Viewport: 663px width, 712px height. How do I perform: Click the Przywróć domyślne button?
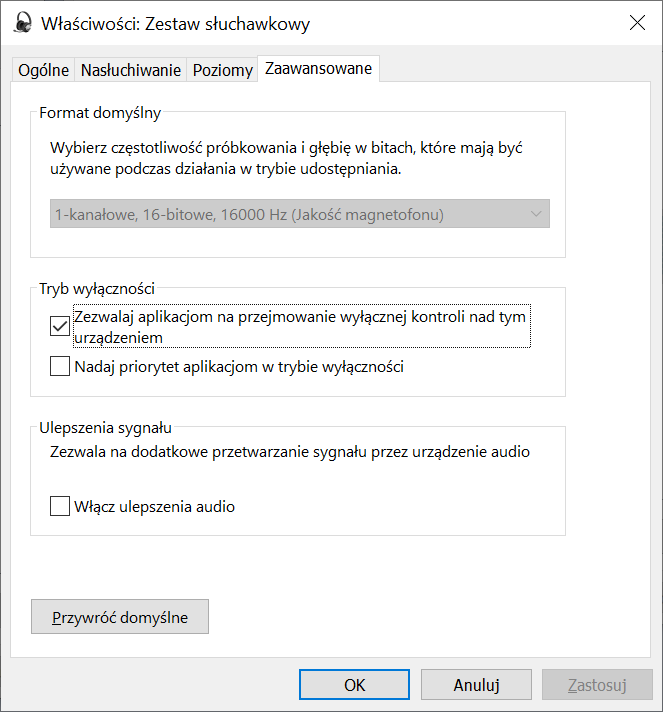pyautogui.click(x=120, y=617)
